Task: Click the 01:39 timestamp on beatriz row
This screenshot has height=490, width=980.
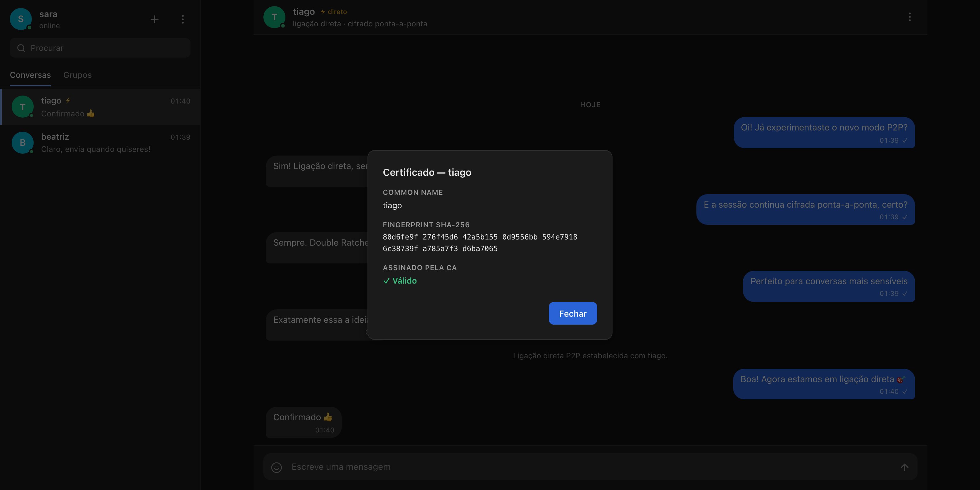Action: pos(180,137)
